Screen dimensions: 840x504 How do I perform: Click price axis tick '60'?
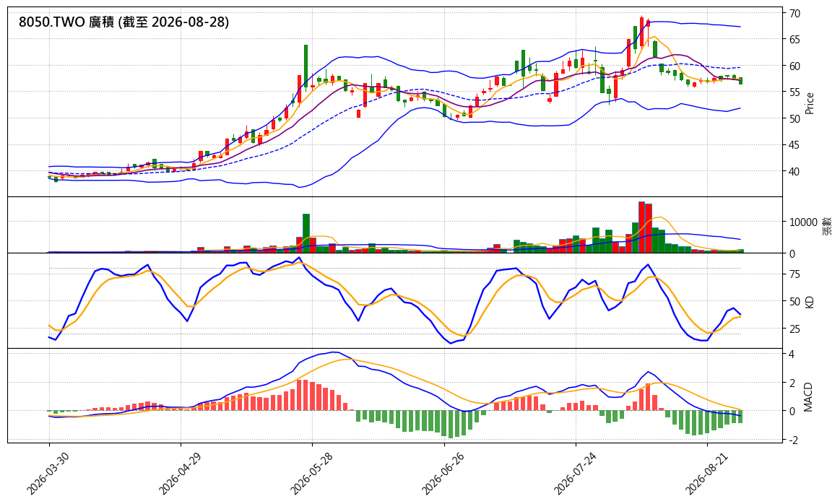click(x=794, y=66)
